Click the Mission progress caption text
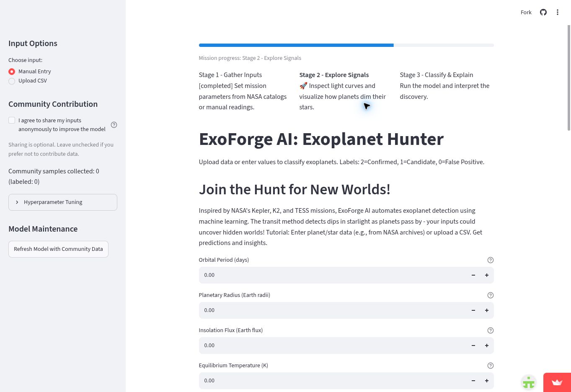Image resolution: width=571 pixels, height=392 pixels. click(250, 58)
